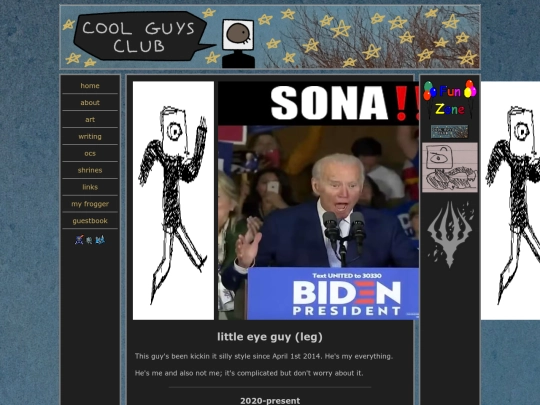
Task: Click the light blue pixel sprite icon
Action: [x=100, y=240]
